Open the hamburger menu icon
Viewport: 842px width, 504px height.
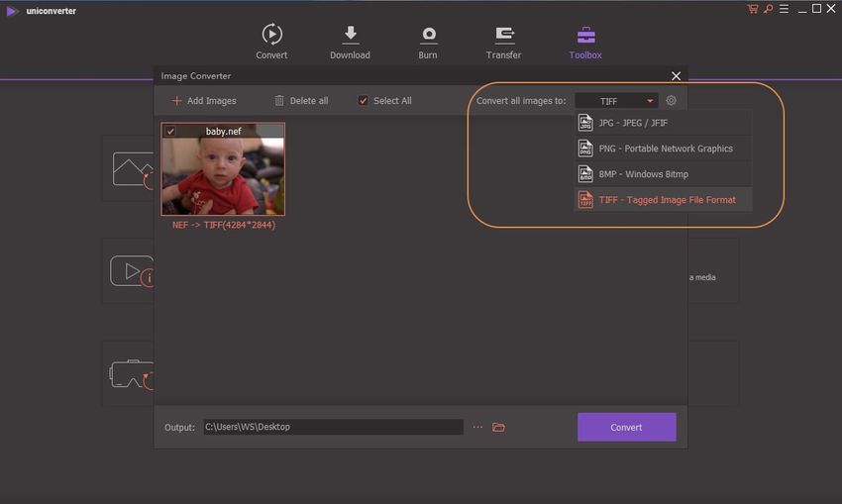click(782, 9)
